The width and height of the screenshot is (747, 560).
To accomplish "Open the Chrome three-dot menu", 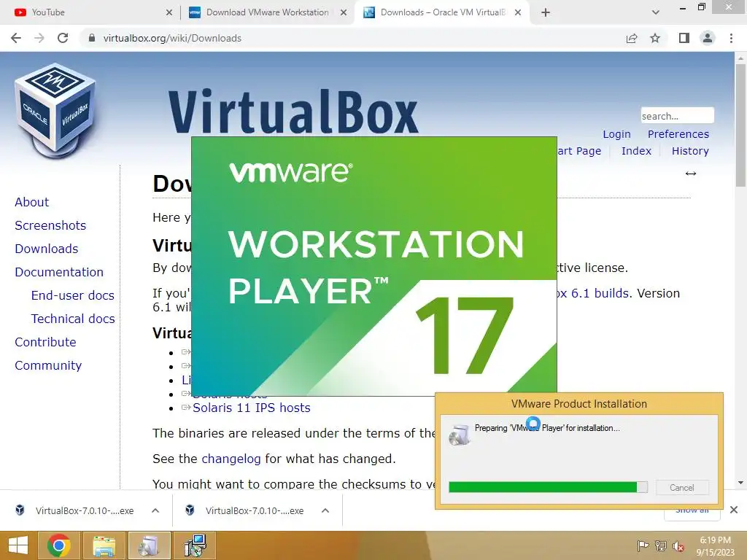I will click(731, 38).
